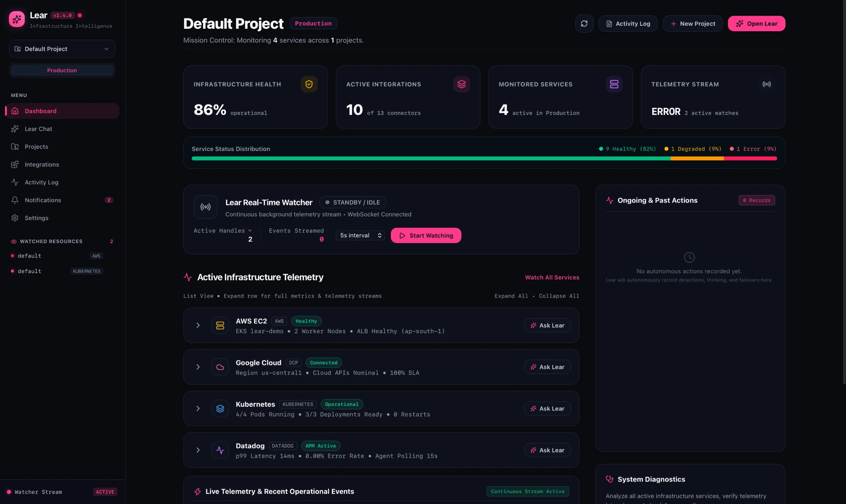The height and width of the screenshot is (504, 846).
Task: Click the Monitored Services server icon
Action: point(614,84)
